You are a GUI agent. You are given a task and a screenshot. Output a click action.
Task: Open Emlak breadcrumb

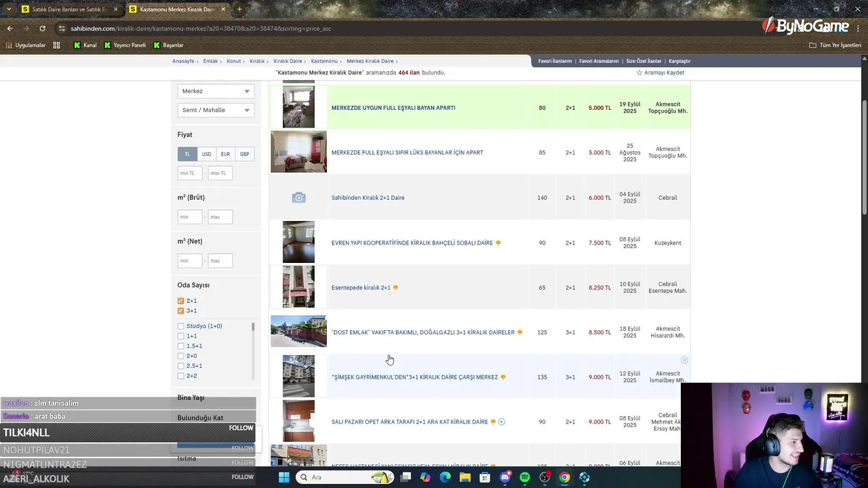pos(210,61)
